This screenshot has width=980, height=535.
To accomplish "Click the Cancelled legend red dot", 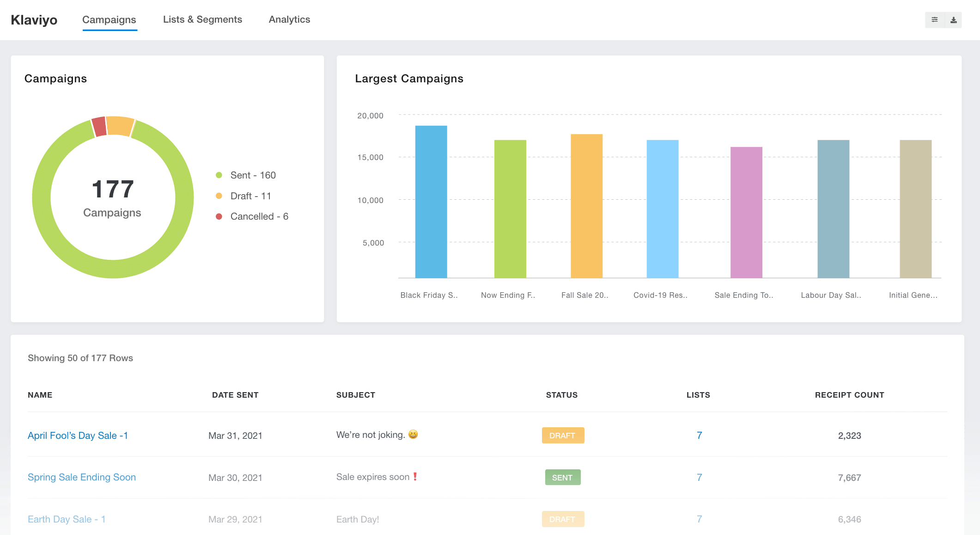I will (219, 216).
